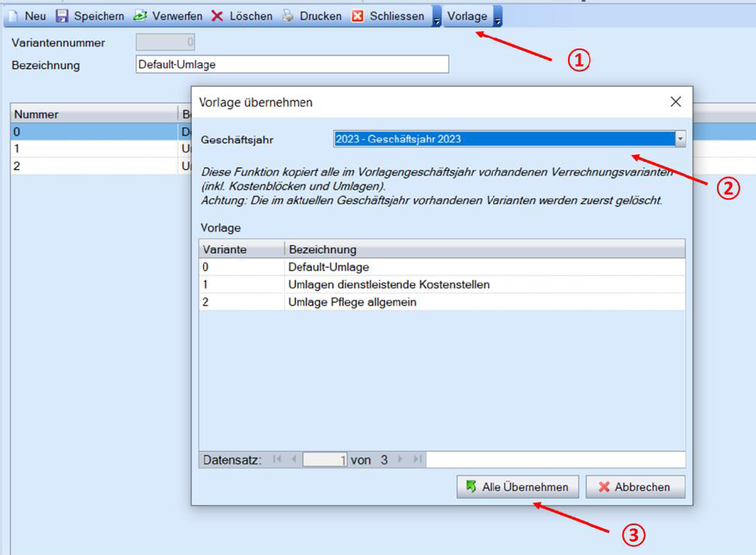
Task: Select Nummer 2 row in background table
Action: click(x=101, y=166)
